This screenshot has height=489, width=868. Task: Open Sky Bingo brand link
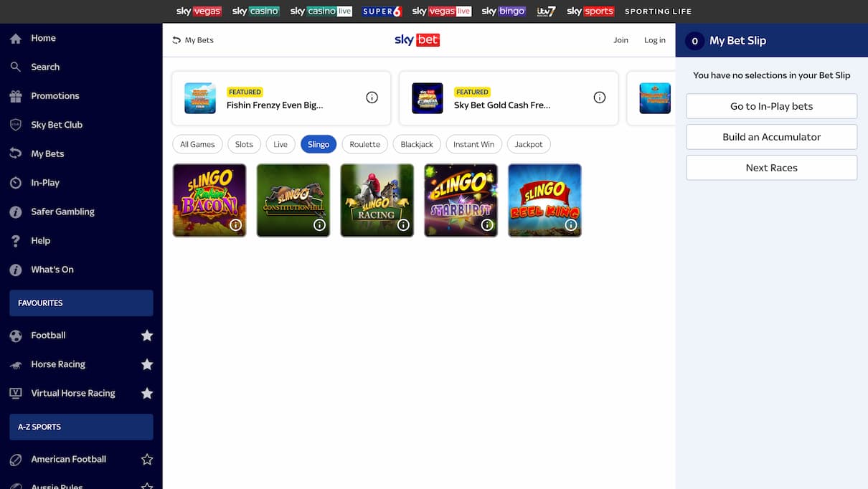coord(504,11)
